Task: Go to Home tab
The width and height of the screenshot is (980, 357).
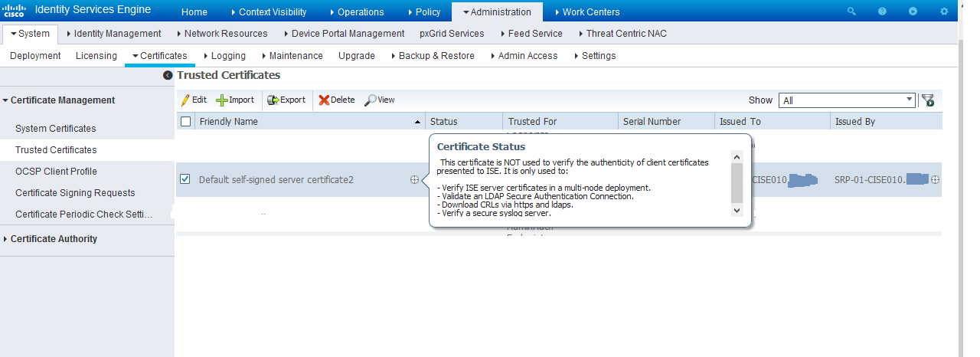Action: (194, 12)
